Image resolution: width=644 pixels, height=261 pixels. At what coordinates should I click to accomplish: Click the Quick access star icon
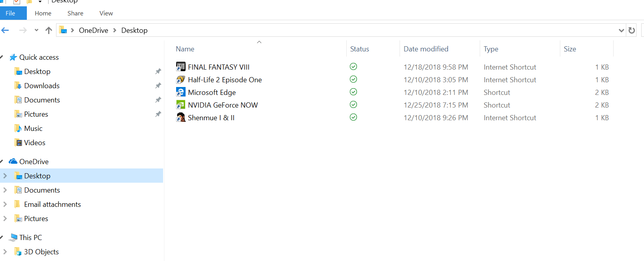click(x=13, y=57)
